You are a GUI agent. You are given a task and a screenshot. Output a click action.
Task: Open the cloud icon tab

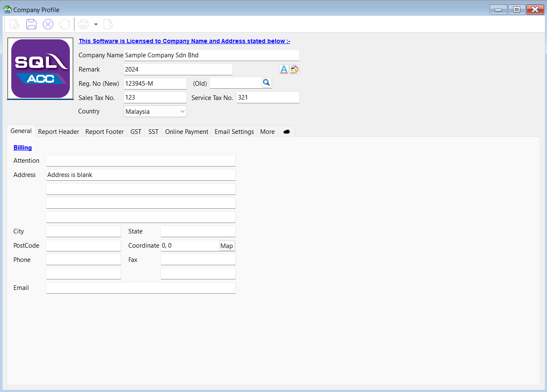(x=286, y=132)
